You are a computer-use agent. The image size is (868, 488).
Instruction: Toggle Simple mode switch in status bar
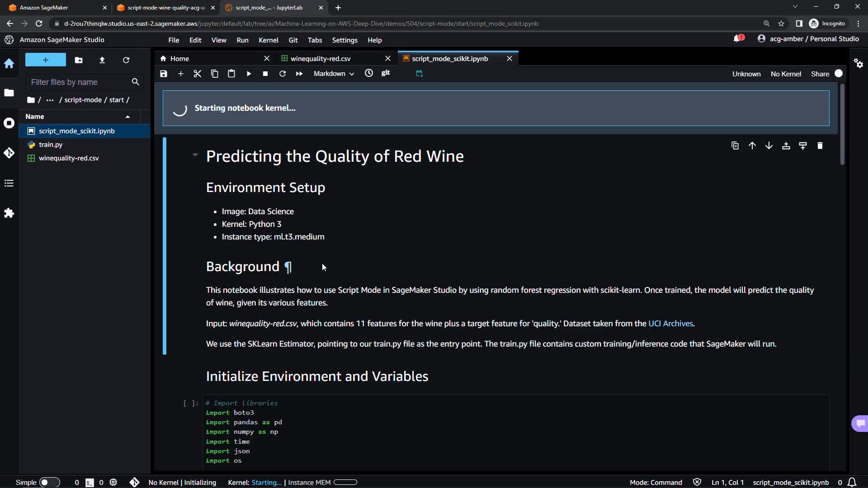49,482
